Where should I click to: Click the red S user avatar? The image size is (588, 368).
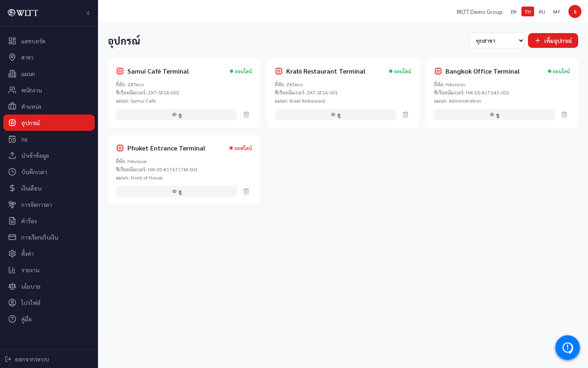tap(575, 11)
